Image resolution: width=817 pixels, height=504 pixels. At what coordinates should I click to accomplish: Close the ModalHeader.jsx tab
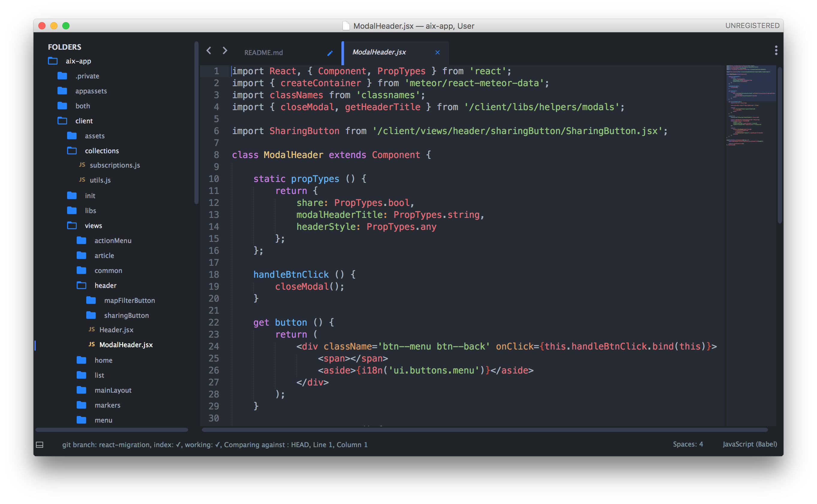(438, 52)
